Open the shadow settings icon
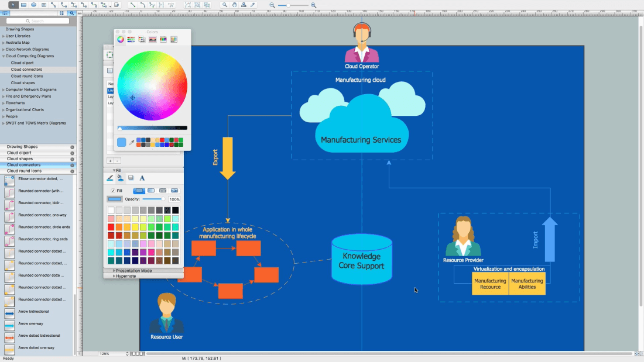 click(x=131, y=178)
